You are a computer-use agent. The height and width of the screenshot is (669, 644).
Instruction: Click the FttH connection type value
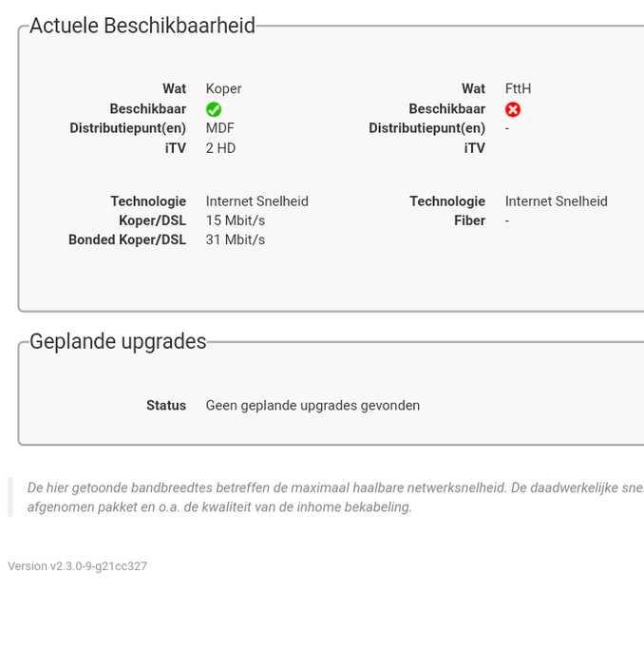(x=518, y=88)
